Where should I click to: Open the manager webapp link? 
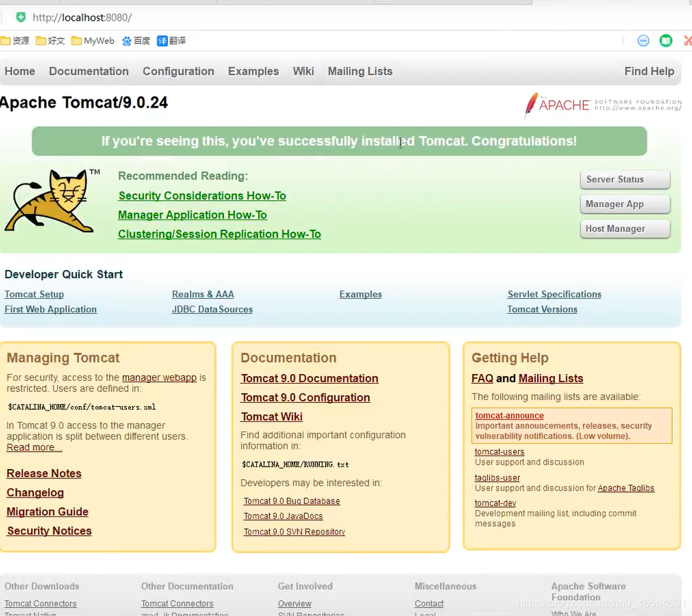pyautogui.click(x=160, y=378)
